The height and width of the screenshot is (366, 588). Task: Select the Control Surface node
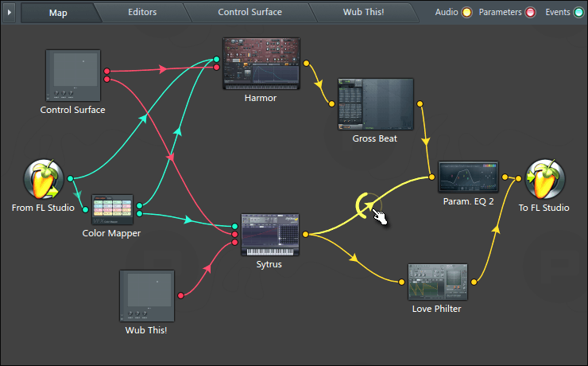(73, 76)
